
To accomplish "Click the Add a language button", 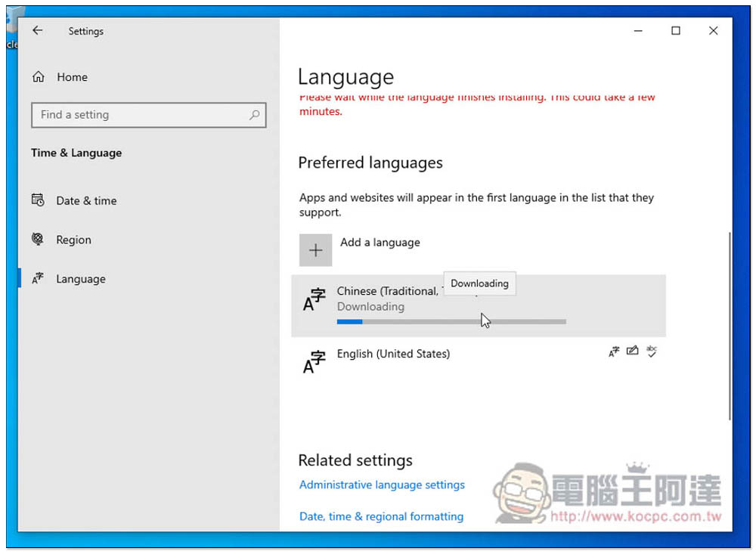I will pos(380,243).
